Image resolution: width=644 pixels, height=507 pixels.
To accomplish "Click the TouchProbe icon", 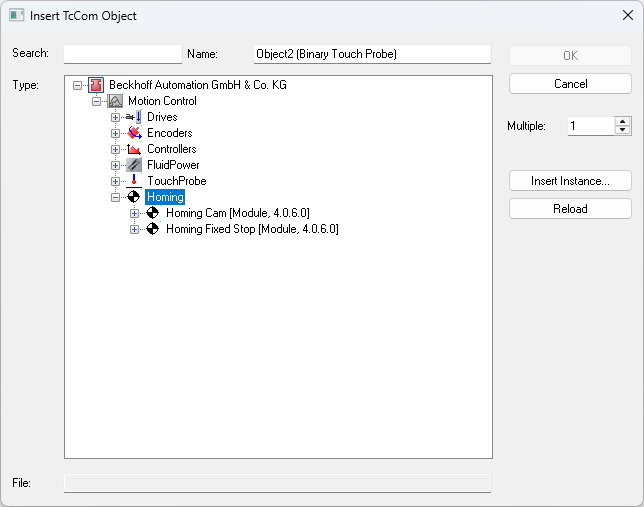I will click(x=134, y=181).
